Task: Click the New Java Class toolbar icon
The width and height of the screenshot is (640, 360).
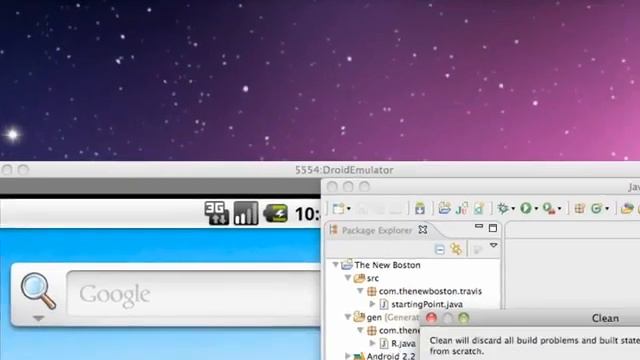Action: click(x=597, y=209)
